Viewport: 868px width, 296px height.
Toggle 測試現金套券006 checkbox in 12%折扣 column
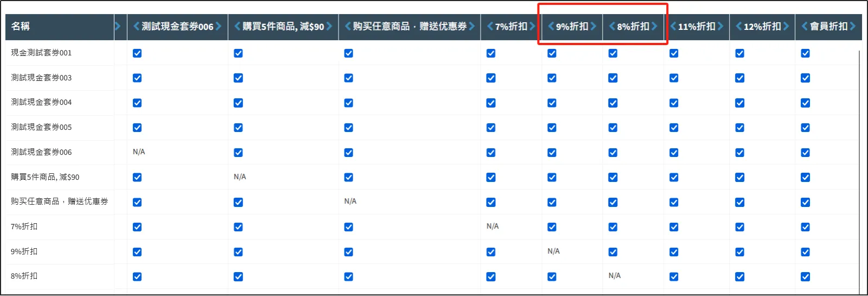click(x=739, y=153)
